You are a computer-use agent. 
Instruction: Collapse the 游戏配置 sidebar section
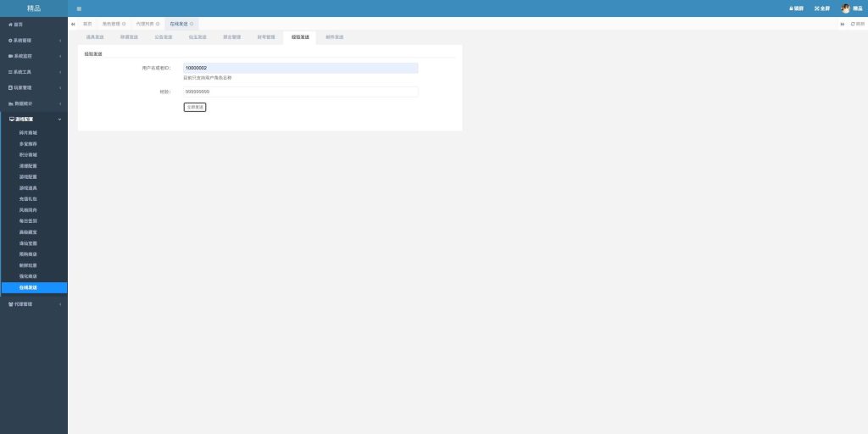coord(34,120)
